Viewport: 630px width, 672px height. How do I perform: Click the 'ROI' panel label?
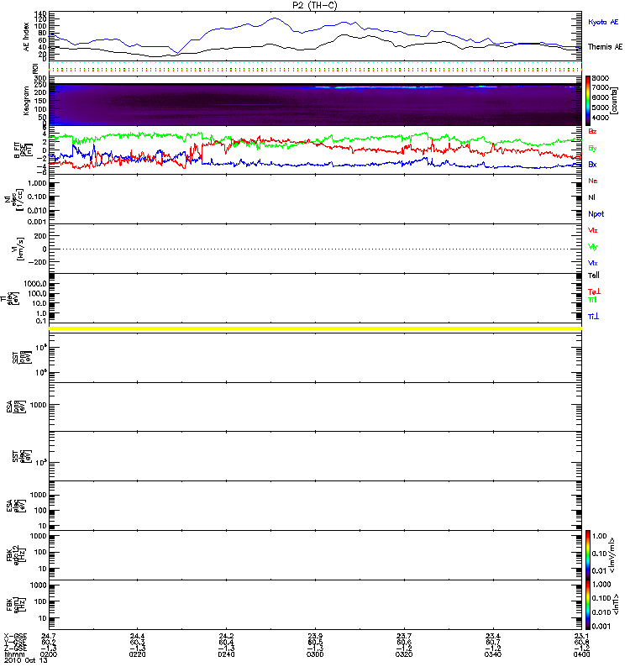[x=35, y=68]
